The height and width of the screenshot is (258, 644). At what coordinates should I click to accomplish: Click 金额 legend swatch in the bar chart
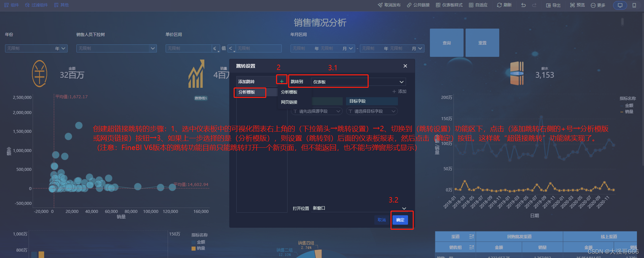pos(194,242)
